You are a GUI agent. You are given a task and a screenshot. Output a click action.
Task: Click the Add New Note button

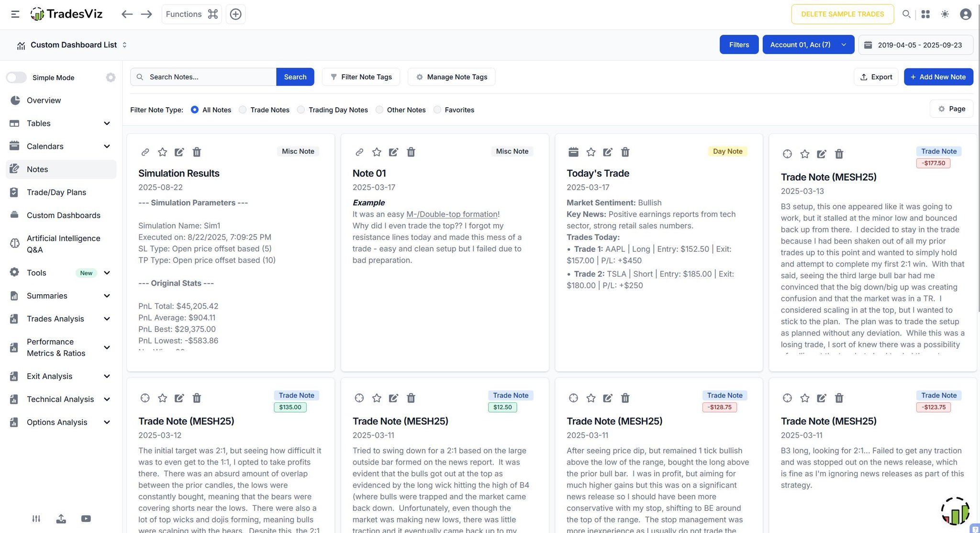pos(938,77)
